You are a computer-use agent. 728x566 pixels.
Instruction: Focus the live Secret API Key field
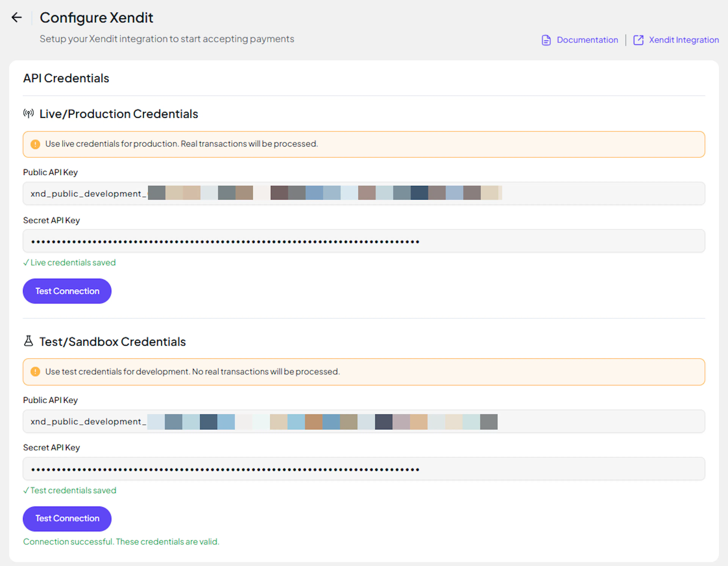coord(363,241)
